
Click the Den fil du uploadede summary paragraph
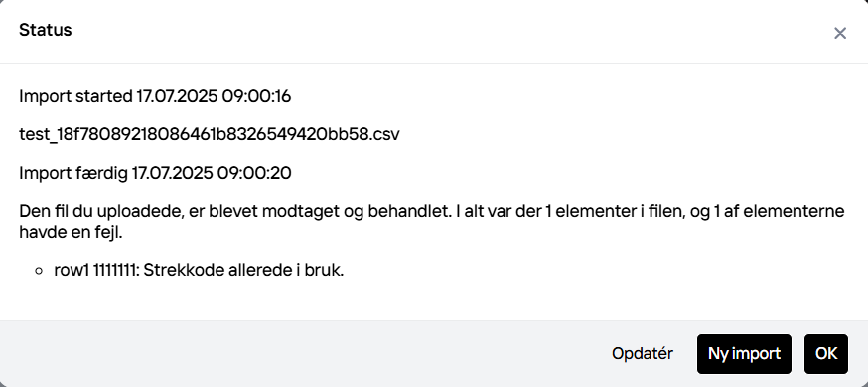point(432,222)
